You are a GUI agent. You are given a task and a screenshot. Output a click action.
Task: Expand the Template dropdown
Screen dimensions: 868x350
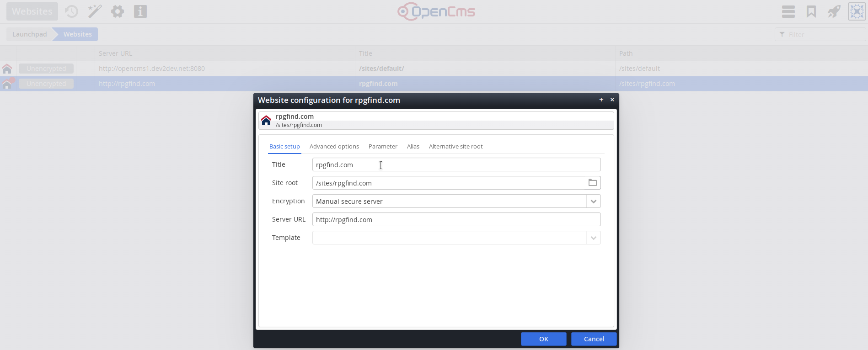pyautogui.click(x=593, y=238)
